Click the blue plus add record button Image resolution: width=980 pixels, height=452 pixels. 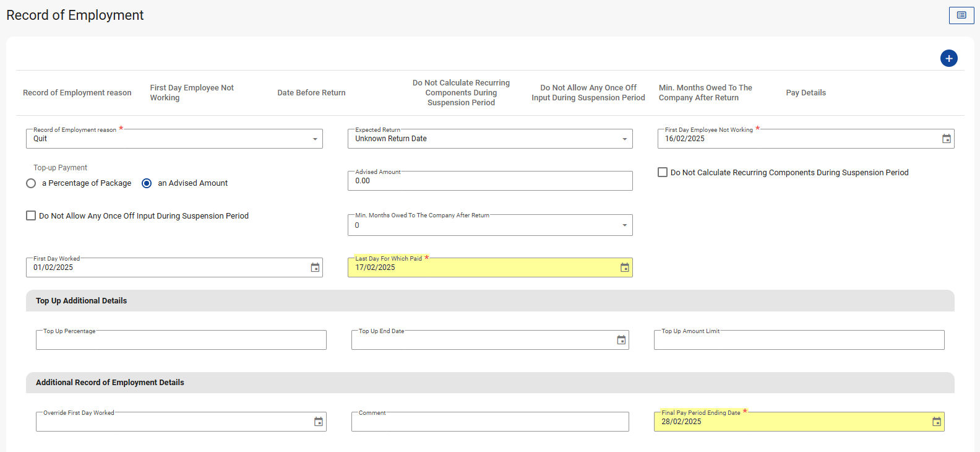pos(948,58)
